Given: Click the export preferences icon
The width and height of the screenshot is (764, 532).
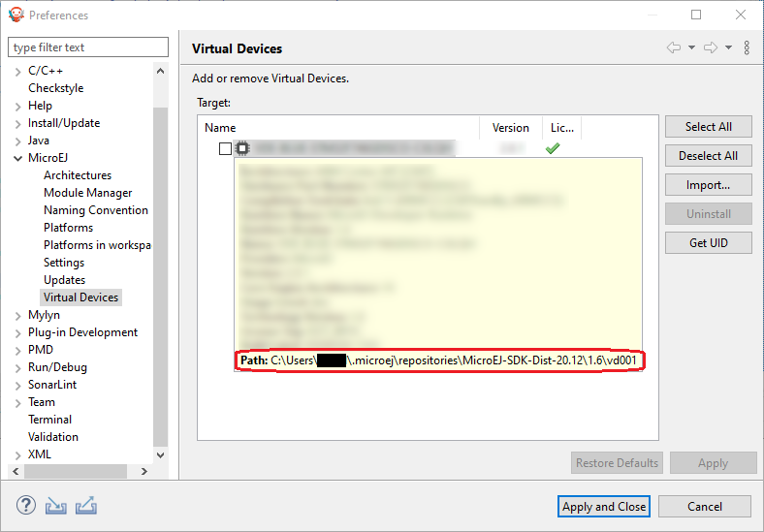Looking at the screenshot, I should point(86,506).
